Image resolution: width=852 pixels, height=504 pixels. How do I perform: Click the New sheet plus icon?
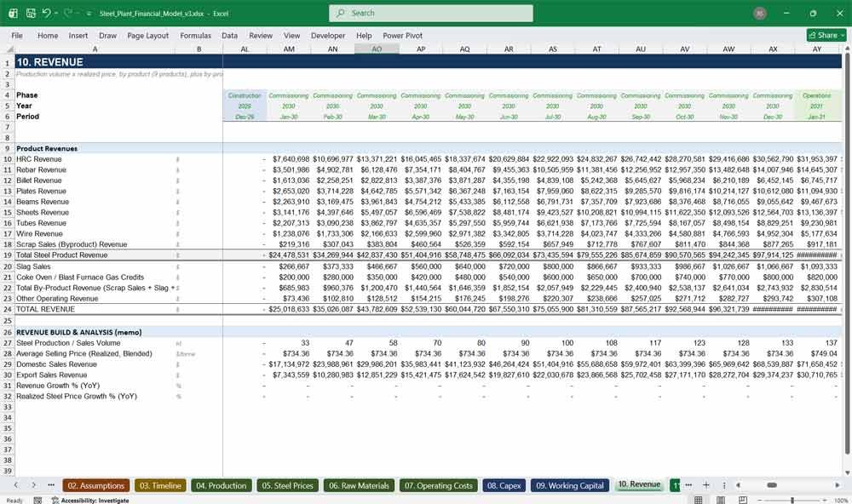pos(705,485)
